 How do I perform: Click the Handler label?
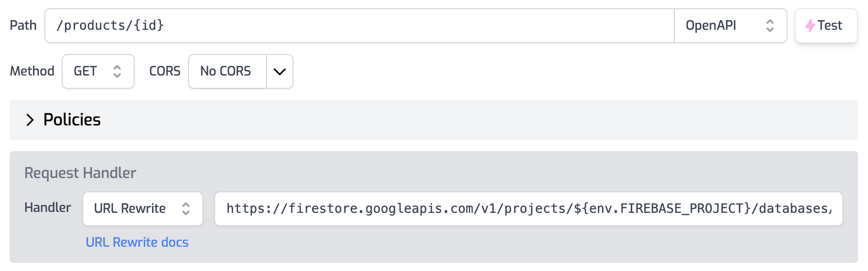pyautogui.click(x=48, y=208)
